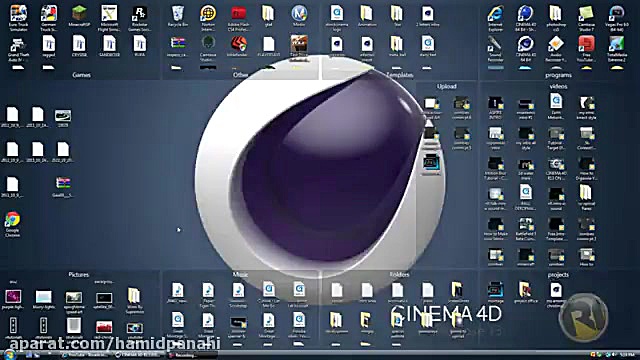
Task: Select the videos group label
Action: [558, 87]
